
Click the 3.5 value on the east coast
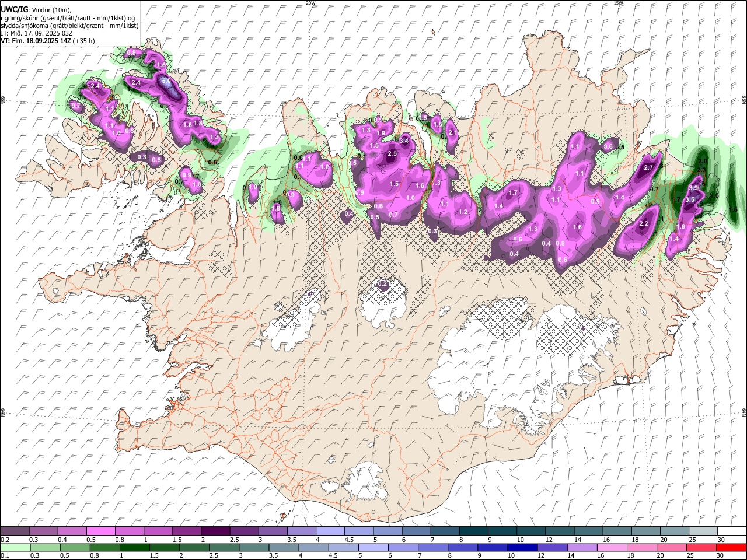tap(689, 199)
